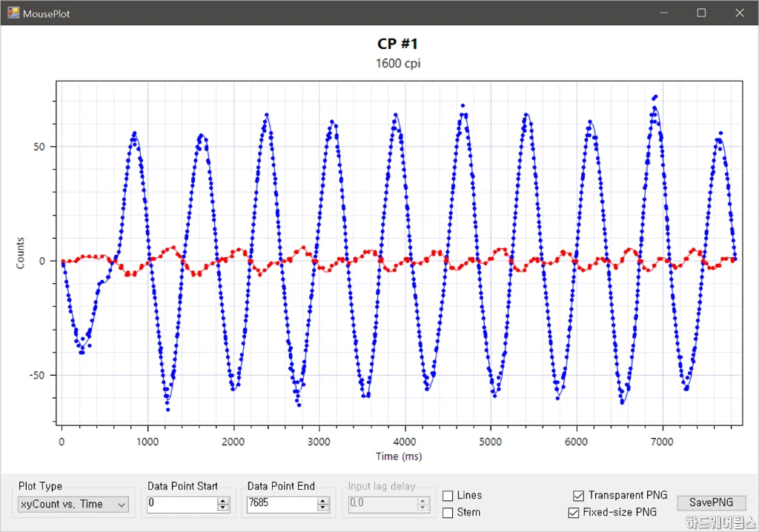This screenshot has height=532, width=759.
Task: Click the y-axis tick label 50
Action: [39, 147]
